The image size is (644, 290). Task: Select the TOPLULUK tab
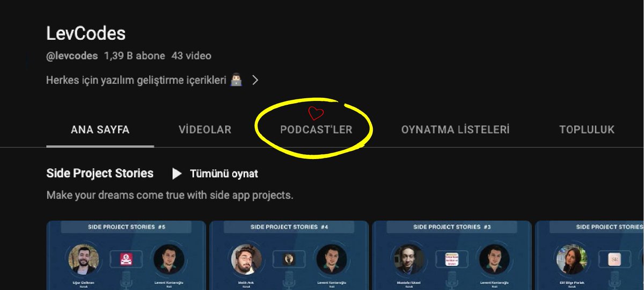coord(587,130)
